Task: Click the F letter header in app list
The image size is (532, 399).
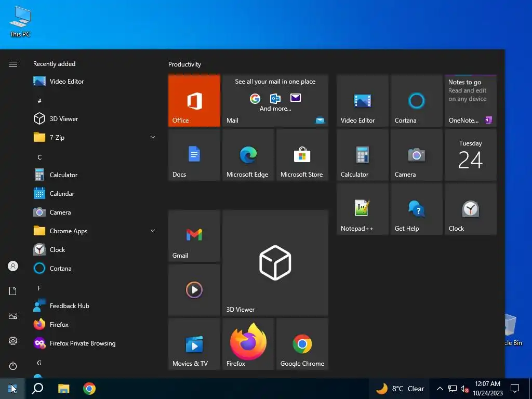Action: [x=39, y=288]
